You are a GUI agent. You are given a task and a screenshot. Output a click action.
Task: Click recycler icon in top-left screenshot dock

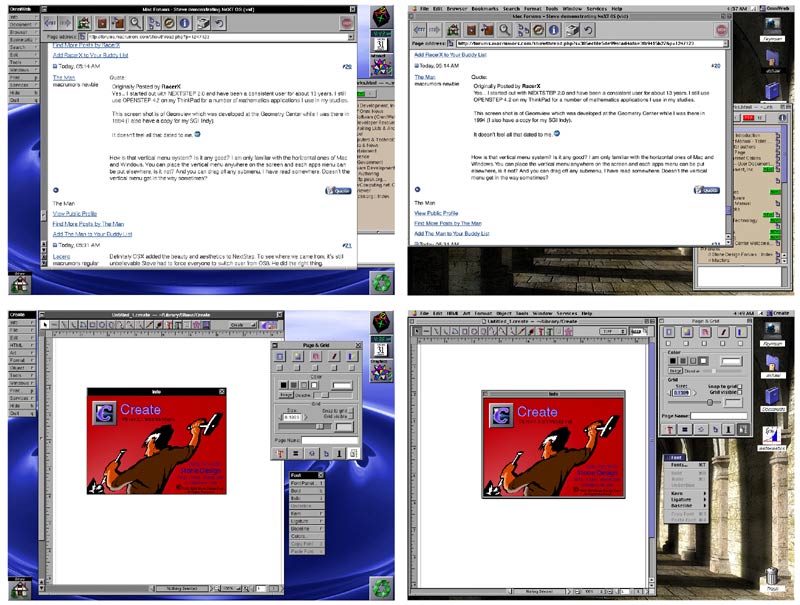point(382,282)
